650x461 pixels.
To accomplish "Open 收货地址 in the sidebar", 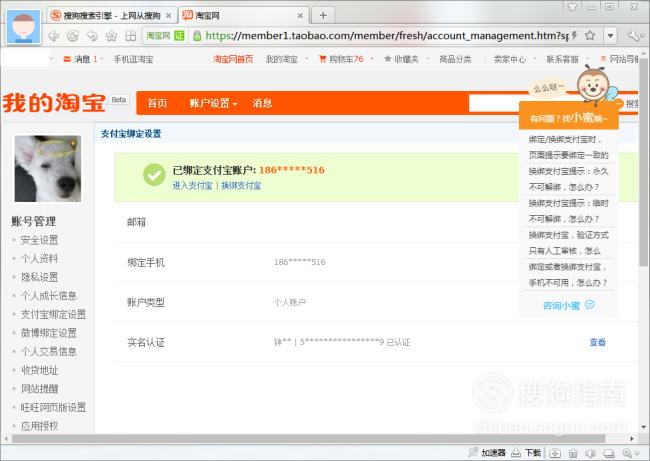I will click(39, 370).
